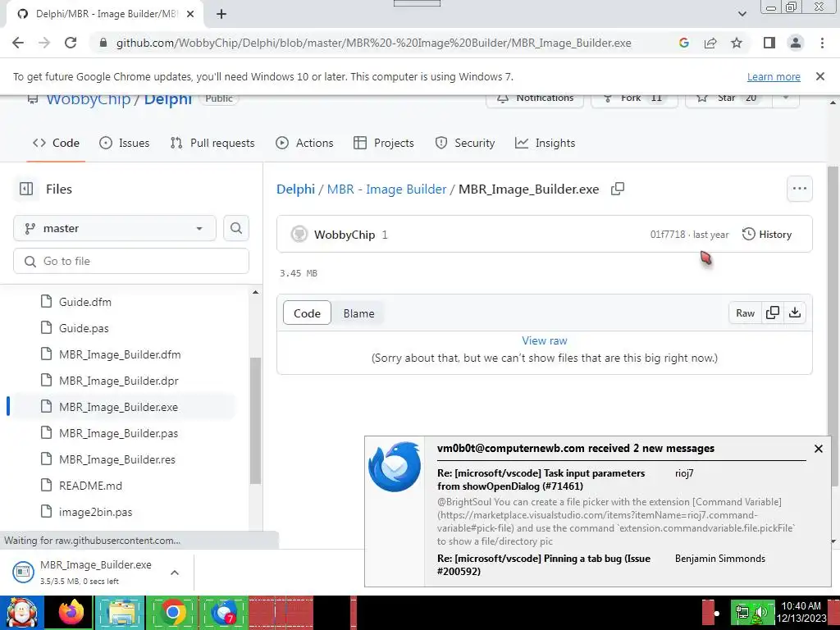This screenshot has width=840, height=630.
Task: Open File Explorer from the taskbar
Action: click(121, 613)
